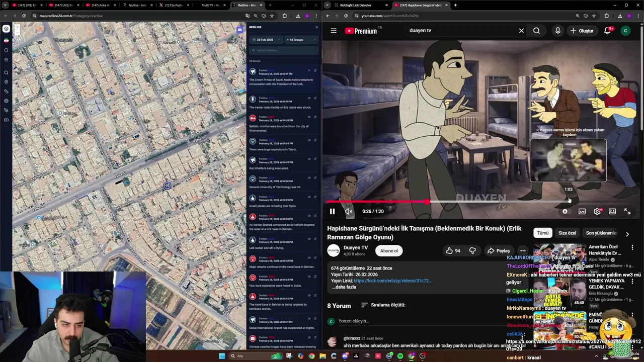Open the player settings gear
The image size is (644, 362).
(x=597, y=211)
